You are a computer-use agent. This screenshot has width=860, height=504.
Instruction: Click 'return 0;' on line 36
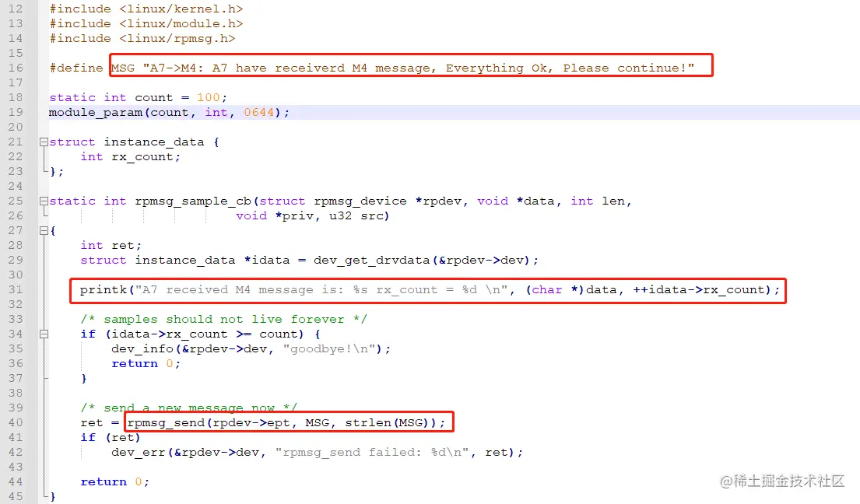point(146,364)
